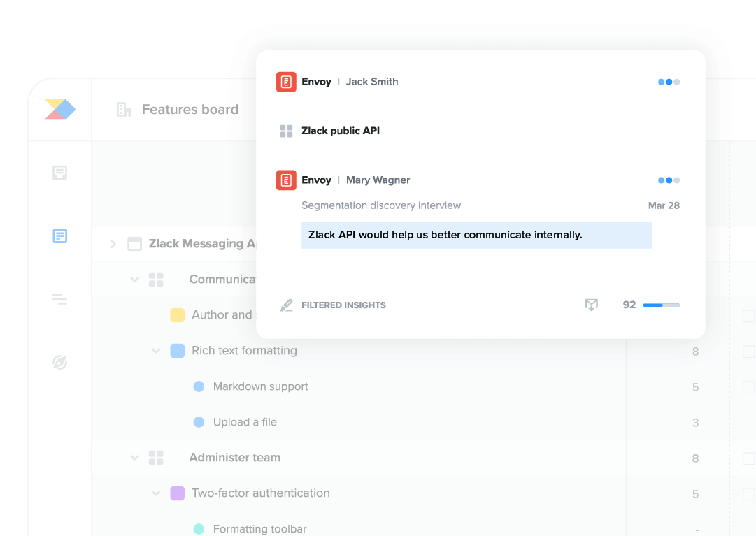Tick the checkbox on Two-factor authentication row
The height and width of the screenshot is (536, 756).
749,494
